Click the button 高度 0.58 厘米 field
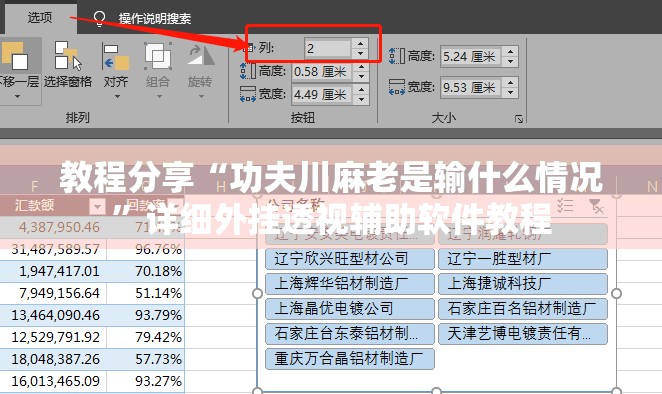The image size is (662, 394). (x=321, y=71)
